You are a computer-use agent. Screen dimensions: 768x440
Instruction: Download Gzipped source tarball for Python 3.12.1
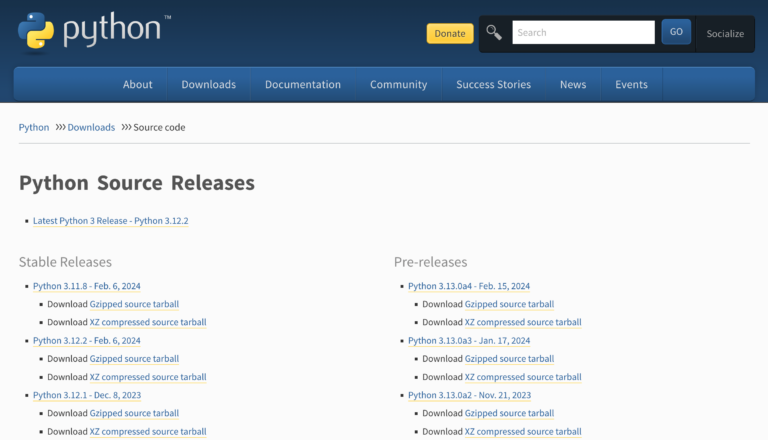tap(134, 413)
